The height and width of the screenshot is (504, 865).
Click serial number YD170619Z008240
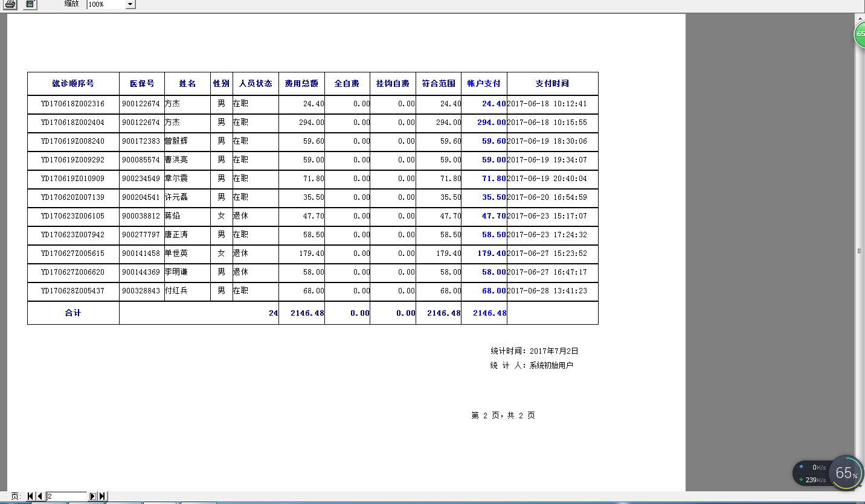[72, 141]
